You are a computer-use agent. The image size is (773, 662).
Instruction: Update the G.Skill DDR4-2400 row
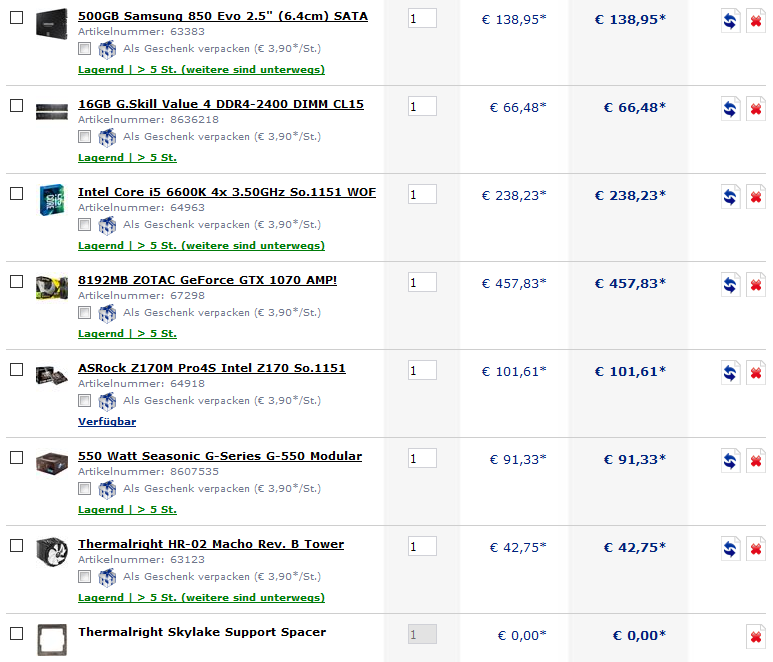coord(731,109)
